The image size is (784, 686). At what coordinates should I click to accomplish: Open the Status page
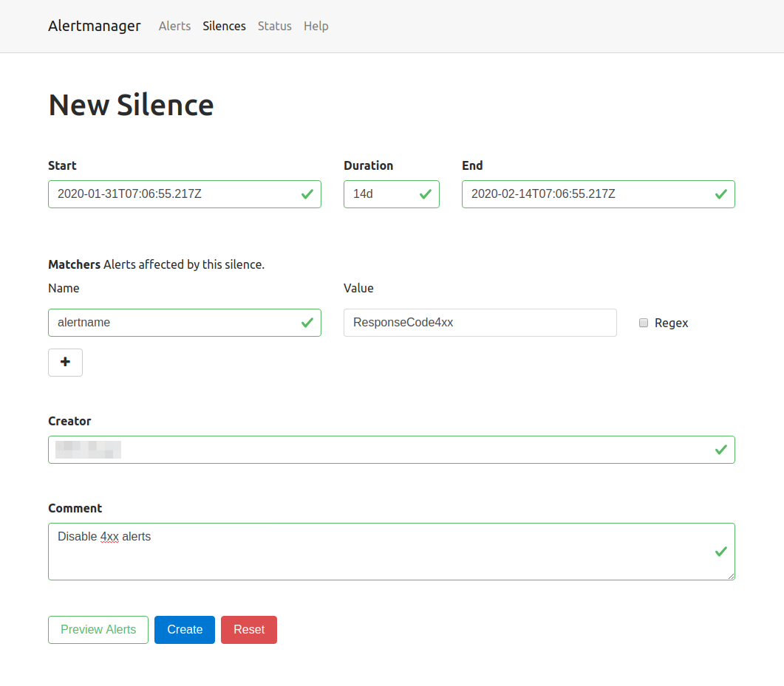tap(274, 26)
